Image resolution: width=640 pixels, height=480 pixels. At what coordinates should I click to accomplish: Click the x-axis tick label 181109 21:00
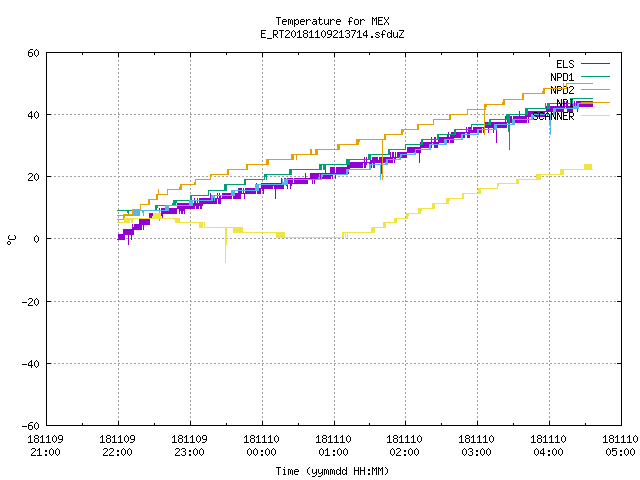coord(45,446)
